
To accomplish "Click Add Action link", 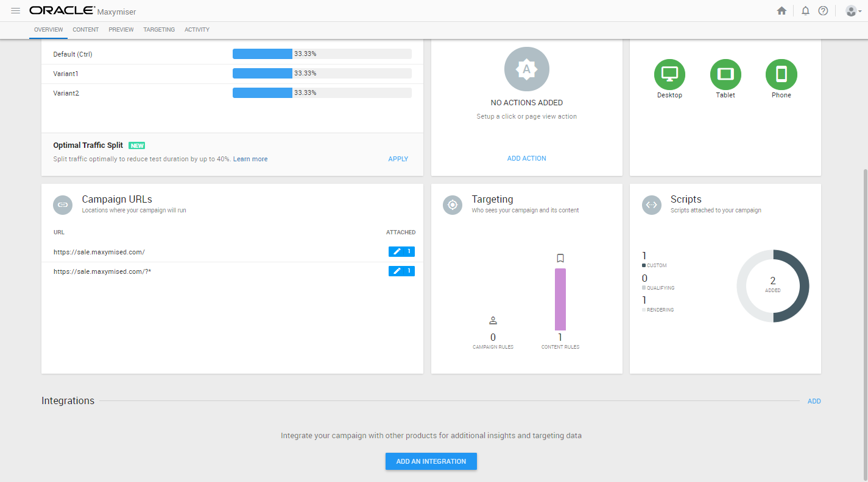I will 527,158.
